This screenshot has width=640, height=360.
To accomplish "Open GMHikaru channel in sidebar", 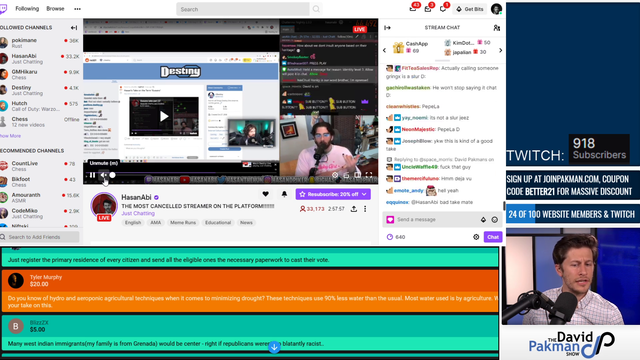I will click(40, 74).
